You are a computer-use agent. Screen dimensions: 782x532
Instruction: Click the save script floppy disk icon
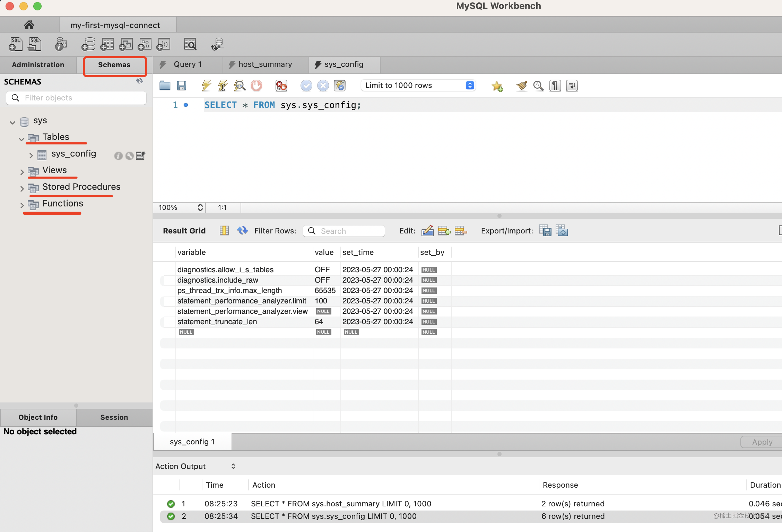[x=182, y=85]
